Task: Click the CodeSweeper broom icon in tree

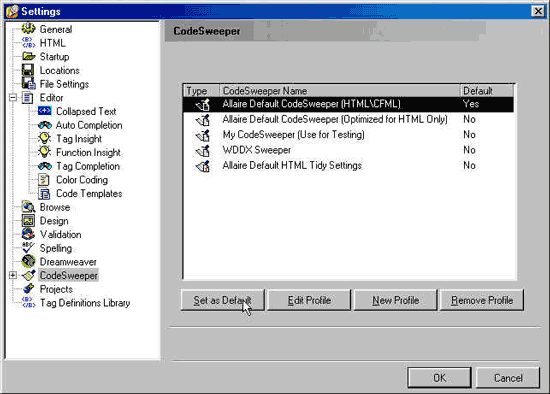Action: pyautogui.click(x=28, y=275)
